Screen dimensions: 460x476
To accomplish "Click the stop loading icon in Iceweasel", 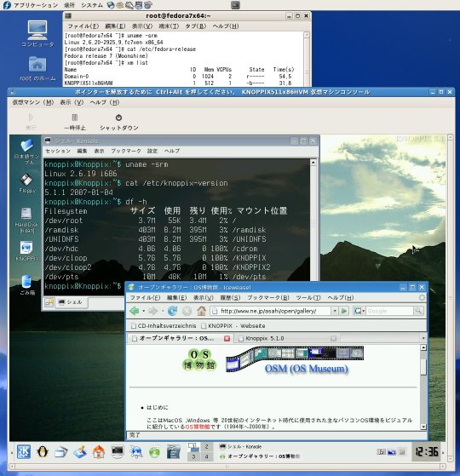I will (187, 311).
